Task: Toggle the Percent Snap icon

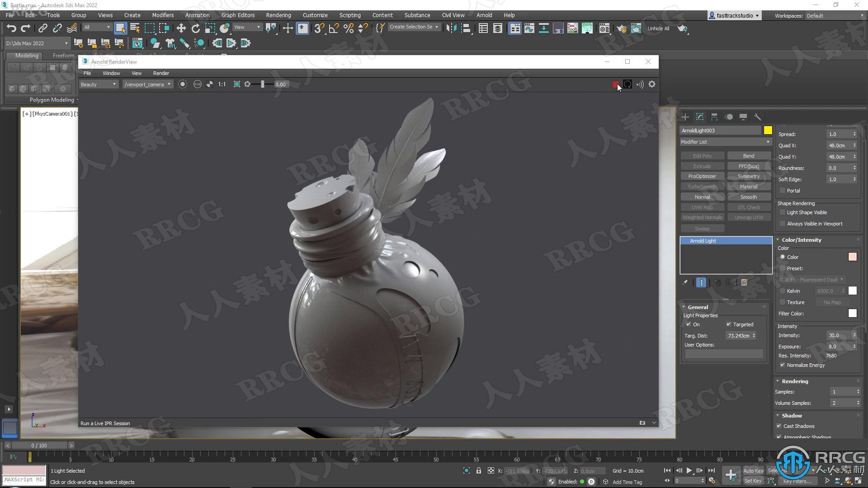Action: [x=349, y=28]
